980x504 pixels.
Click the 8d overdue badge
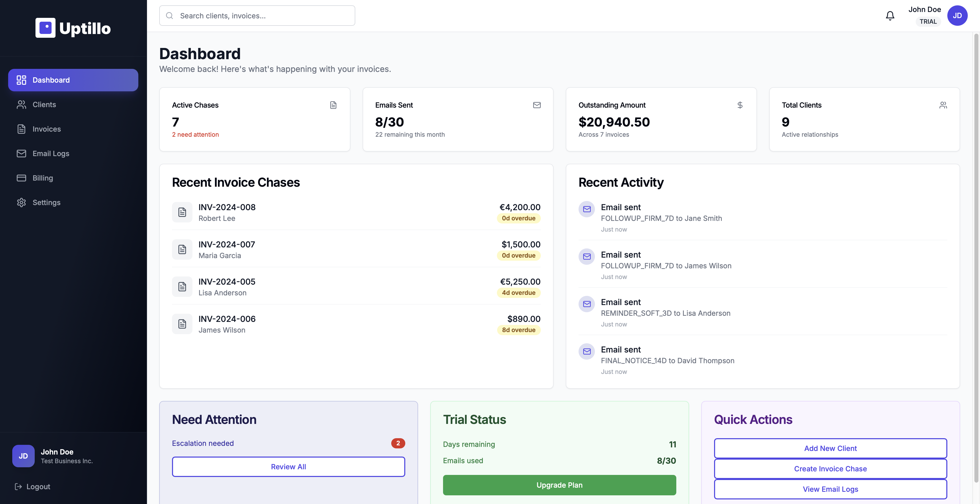pos(519,330)
